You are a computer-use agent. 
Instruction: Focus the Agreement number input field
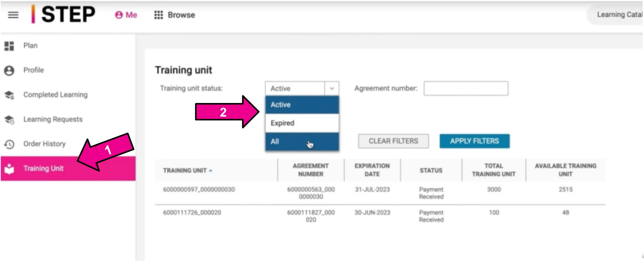coord(466,89)
